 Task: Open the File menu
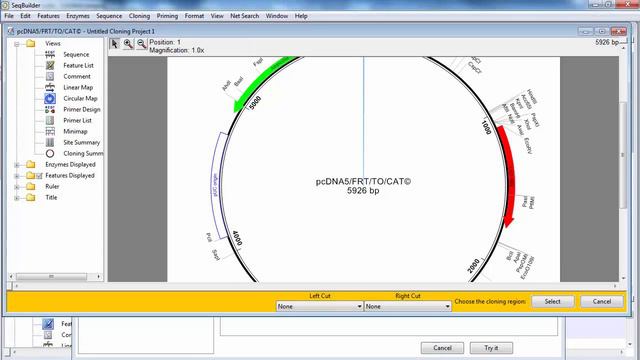(9, 16)
